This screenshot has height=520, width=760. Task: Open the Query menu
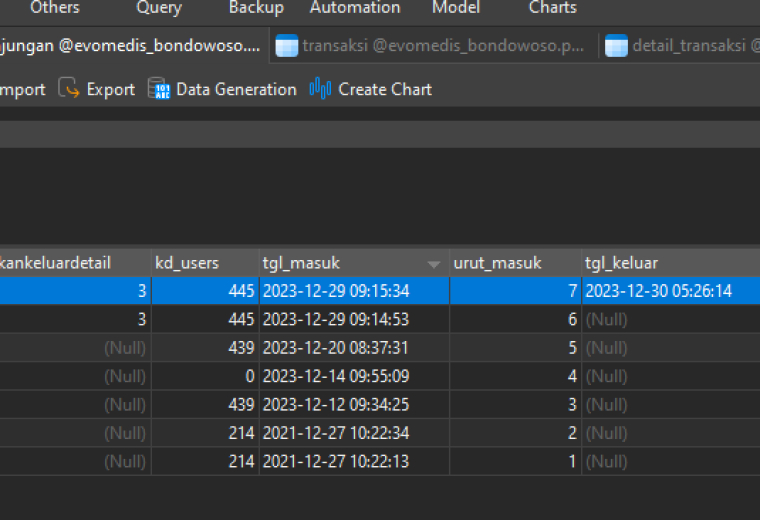coord(159,8)
